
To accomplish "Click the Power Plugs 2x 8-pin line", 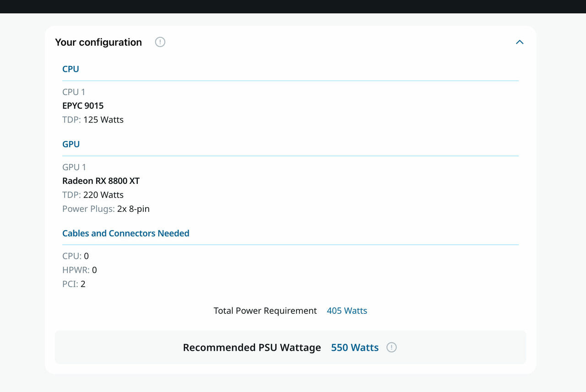I will [x=106, y=209].
